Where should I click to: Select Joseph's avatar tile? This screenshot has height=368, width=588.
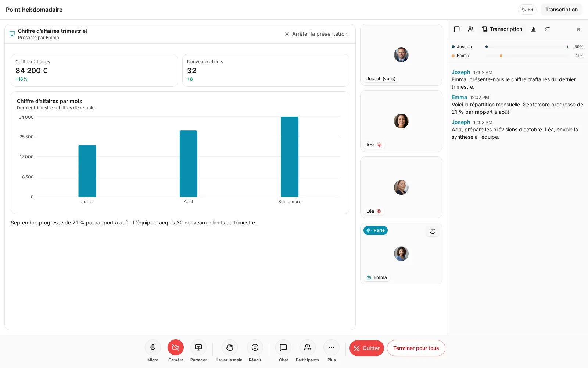401,55
